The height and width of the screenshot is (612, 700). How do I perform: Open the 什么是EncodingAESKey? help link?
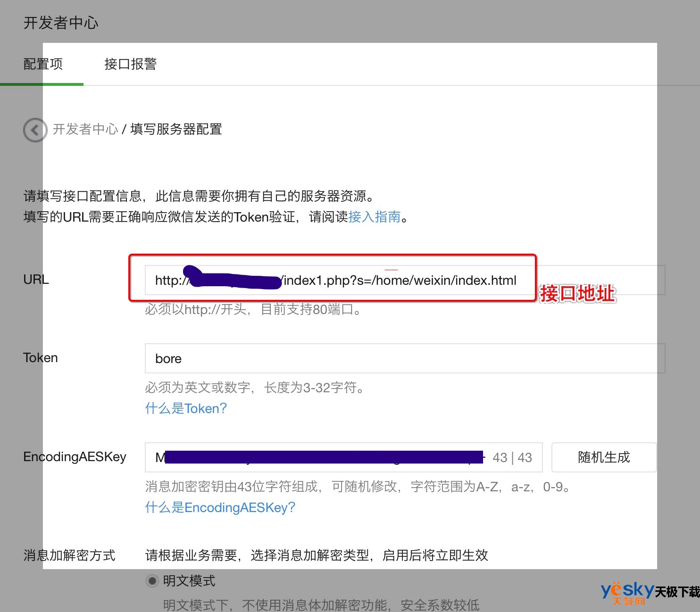pos(220,507)
